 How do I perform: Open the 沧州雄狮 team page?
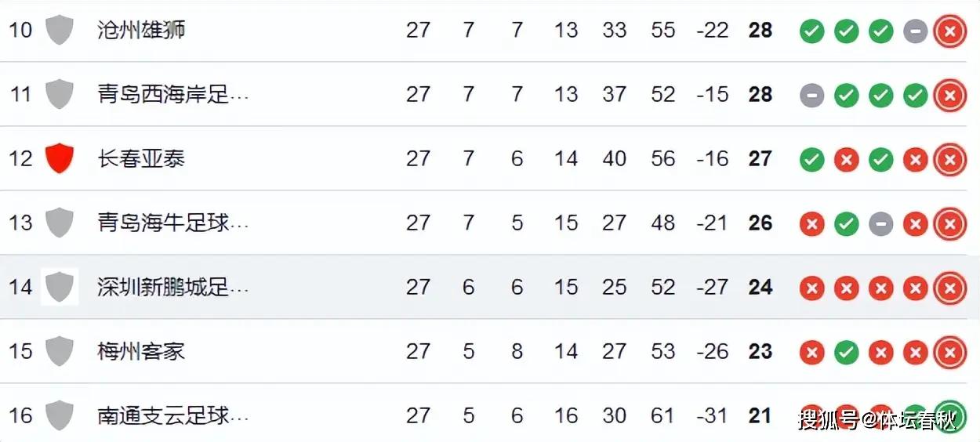coord(141,30)
